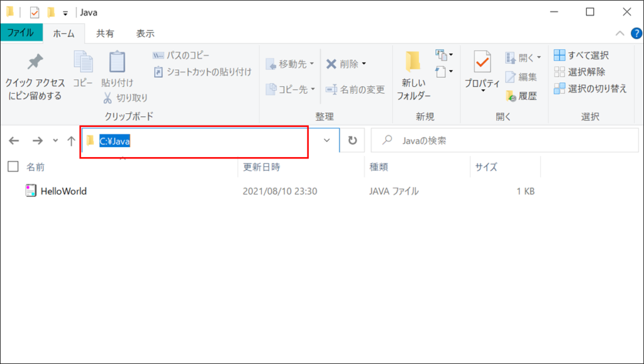
Task: Open the Properties (プロパティ) dropdown arrow
Action: [x=482, y=91]
